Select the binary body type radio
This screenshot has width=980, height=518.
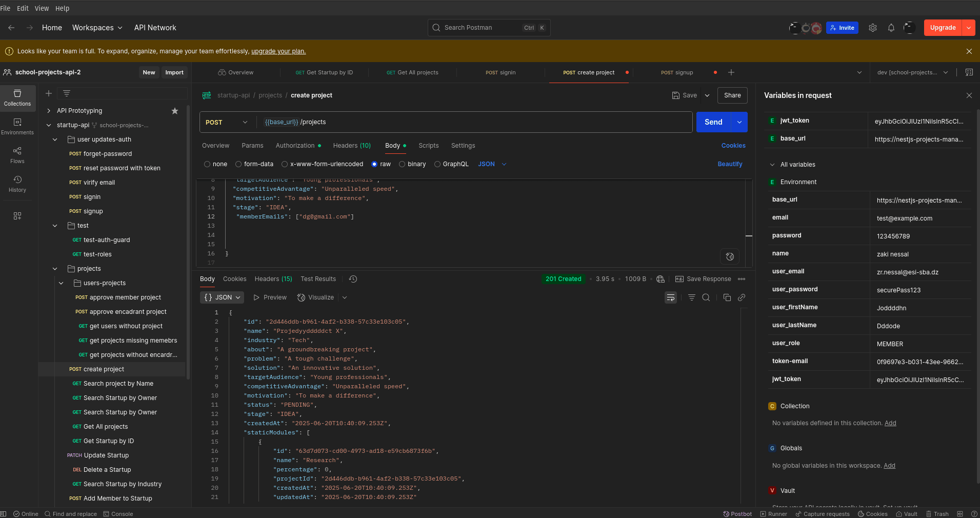[402, 164]
